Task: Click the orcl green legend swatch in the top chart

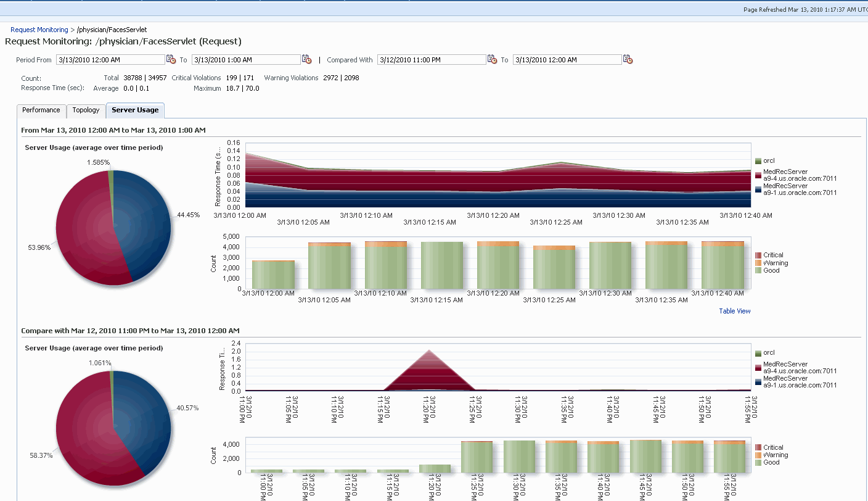Action: coord(758,161)
